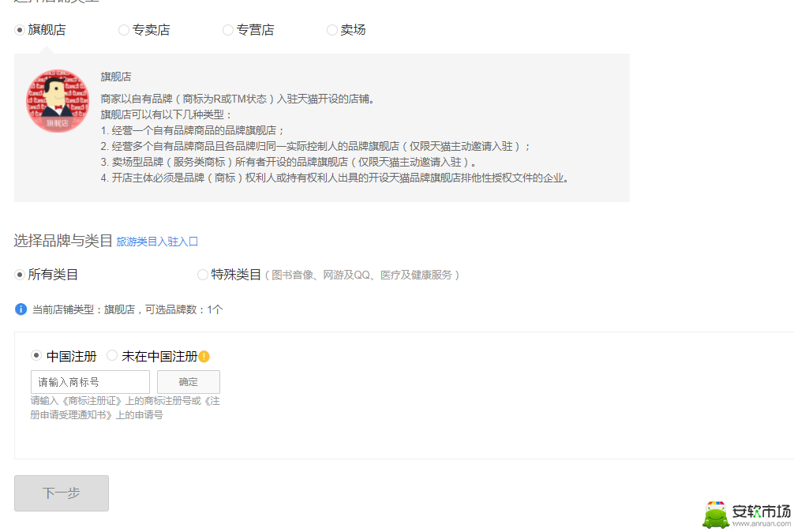The height and width of the screenshot is (532, 794).
Task: Enable the 所有类目 category option
Action: point(20,275)
